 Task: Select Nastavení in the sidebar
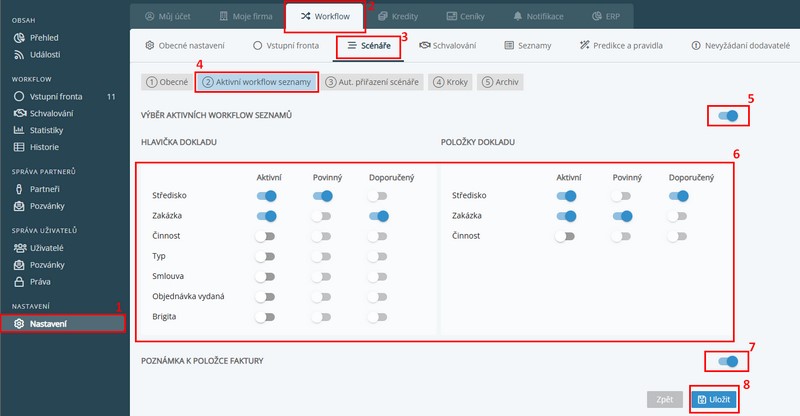(x=48, y=323)
